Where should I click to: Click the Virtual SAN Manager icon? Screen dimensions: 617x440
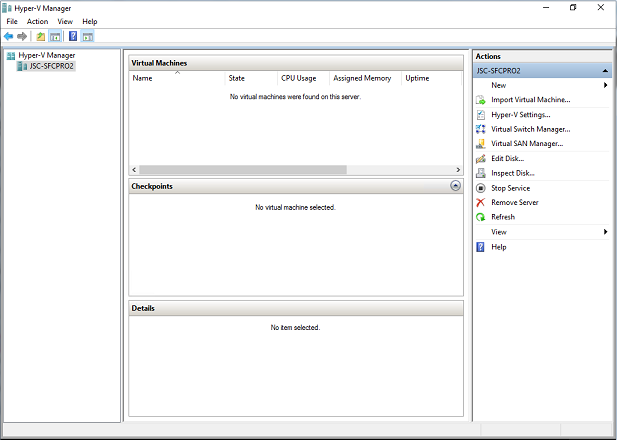point(480,144)
